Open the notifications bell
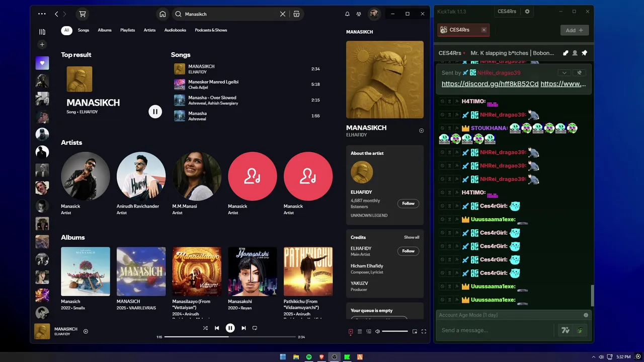Screen dimensions: 644x362 coord(347,14)
